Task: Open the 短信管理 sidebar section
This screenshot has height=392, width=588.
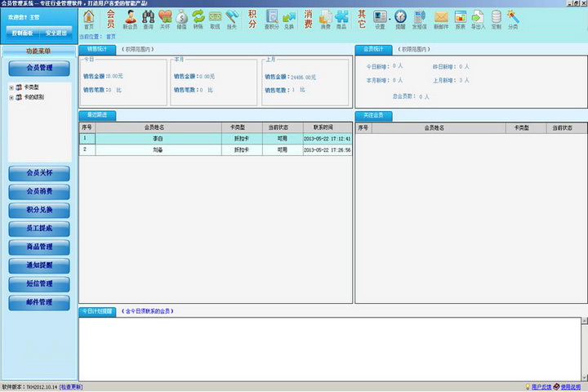Action: tap(39, 284)
